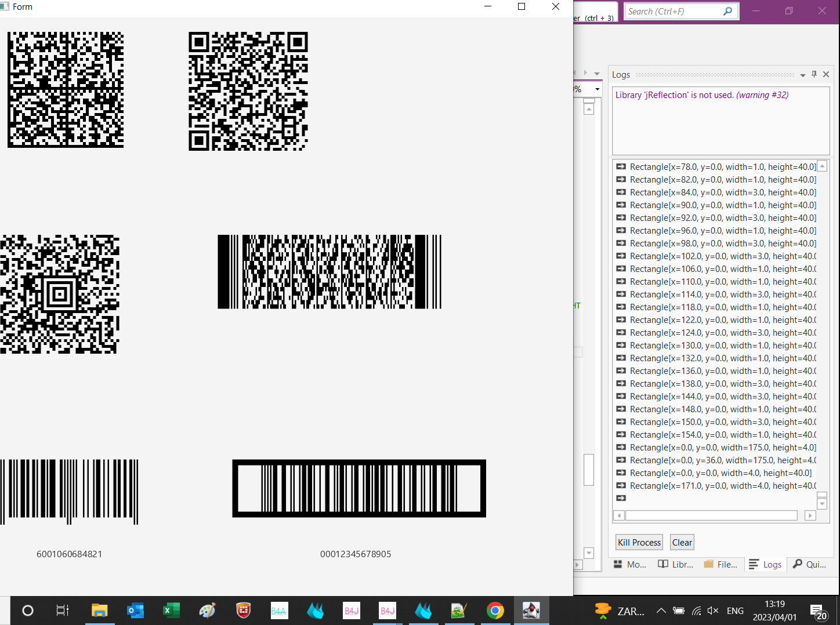The width and height of the screenshot is (840, 625).
Task: Switch to the B4A app in the taskbar
Action: [x=279, y=611]
